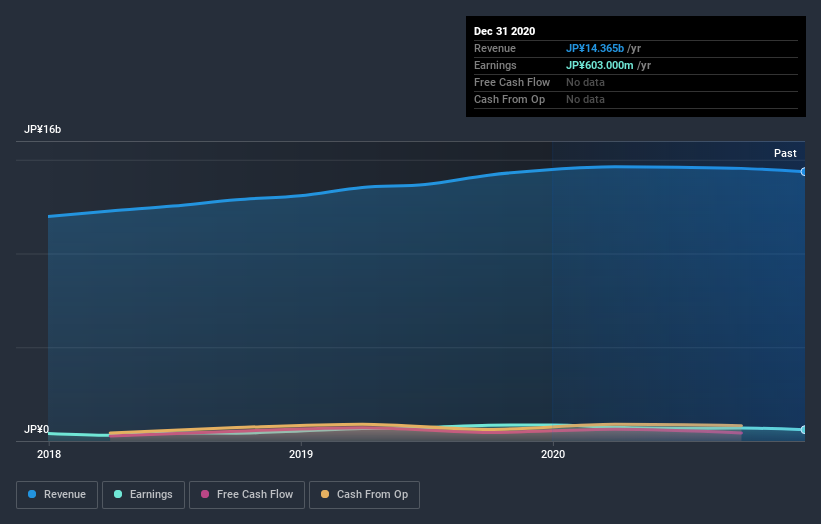Click the Dec 31 2020 tooltip date
The height and width of the screenshot is (524, 821).
pyautogui.click(x=504, y=31)
